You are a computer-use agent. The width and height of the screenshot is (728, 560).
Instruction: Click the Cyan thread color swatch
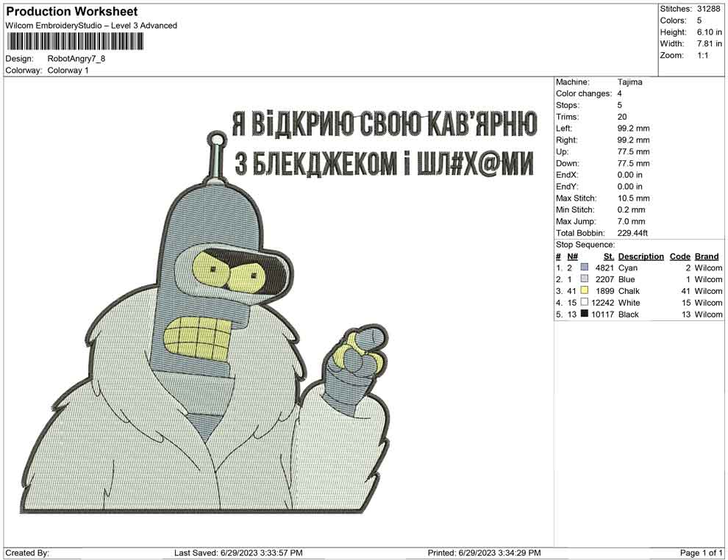(x=585, y=268)
